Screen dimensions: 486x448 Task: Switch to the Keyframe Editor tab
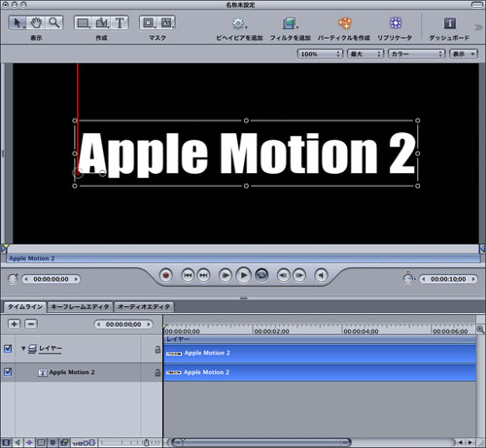pos(80,306)
